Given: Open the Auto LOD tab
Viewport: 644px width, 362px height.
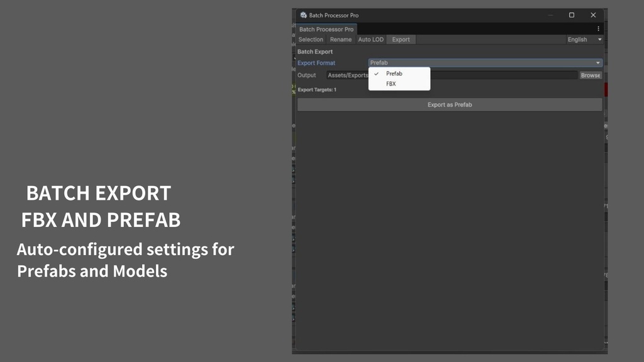Looking at the screenshot, I should (x=371, y=39).
